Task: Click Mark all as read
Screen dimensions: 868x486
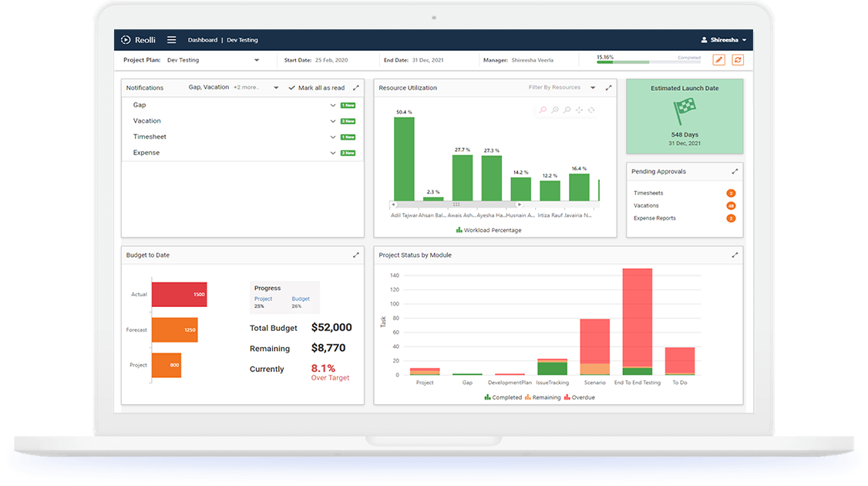Action: (x=317, y=88)
